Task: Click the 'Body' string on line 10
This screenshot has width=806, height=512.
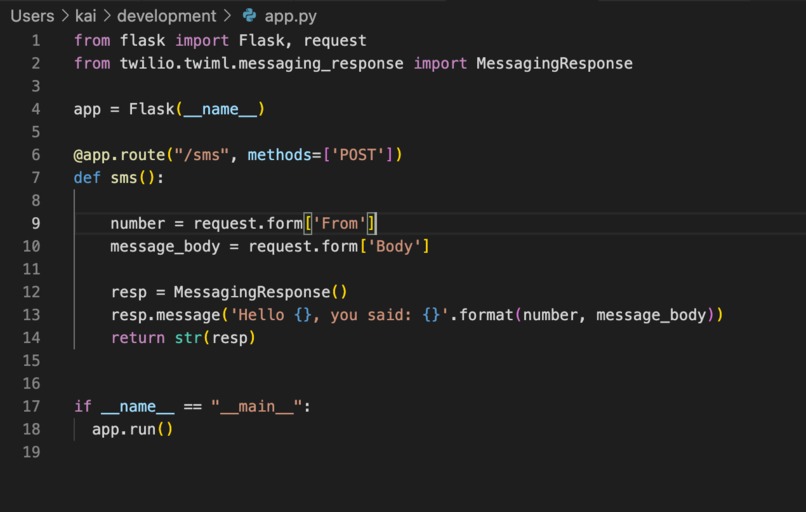Action: click(394, 247)
